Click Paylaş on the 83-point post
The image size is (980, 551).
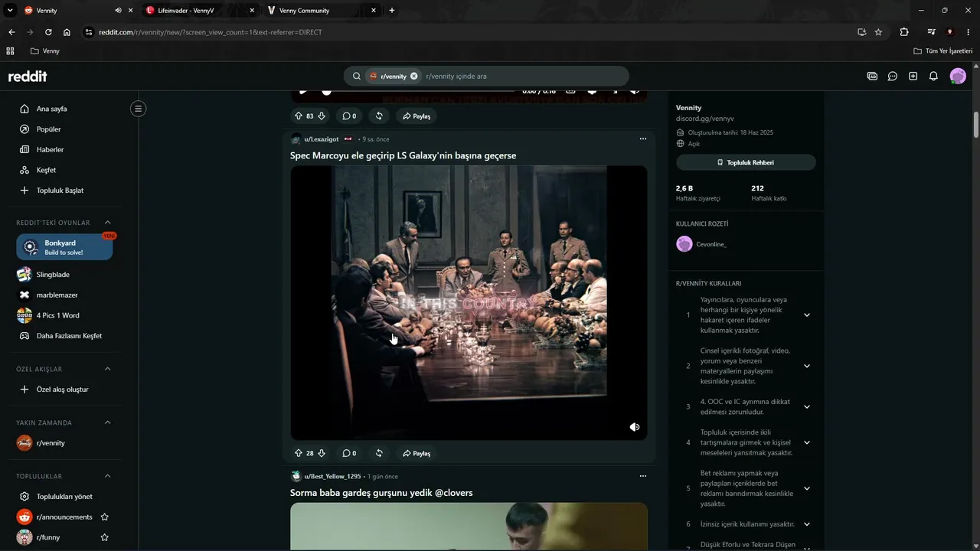(416, 116)
